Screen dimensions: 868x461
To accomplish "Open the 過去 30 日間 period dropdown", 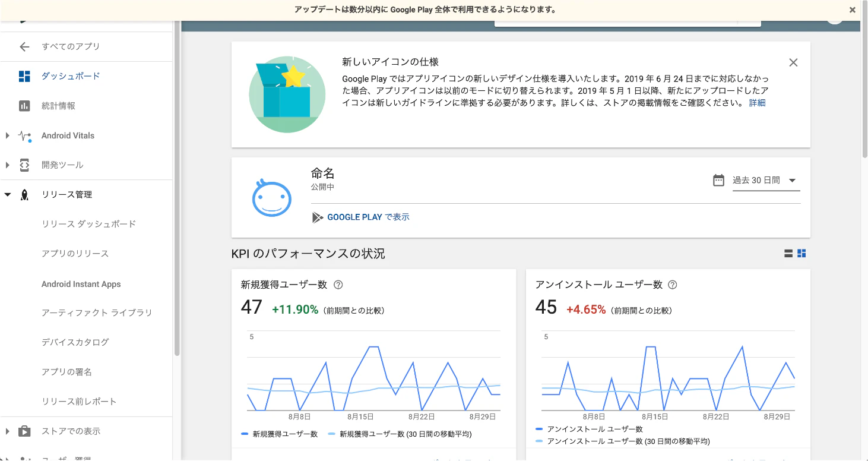I will click(766, 181).
